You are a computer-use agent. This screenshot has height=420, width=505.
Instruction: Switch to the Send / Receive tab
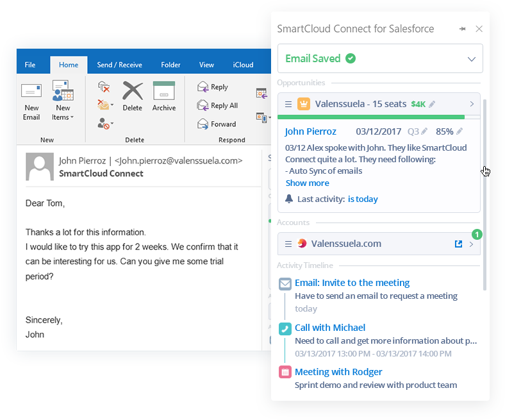pos(119,65)
